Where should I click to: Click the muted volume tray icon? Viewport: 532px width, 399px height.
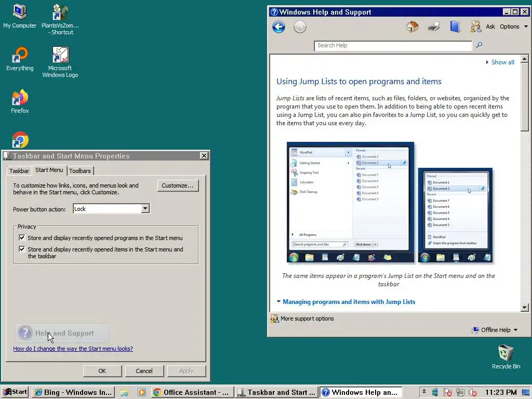(x=473, y=393)
